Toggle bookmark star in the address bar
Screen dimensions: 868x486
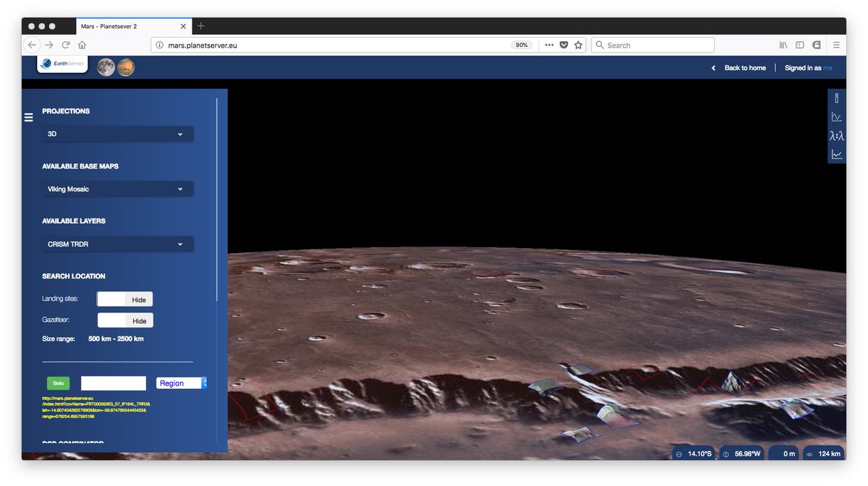point(578,44)
